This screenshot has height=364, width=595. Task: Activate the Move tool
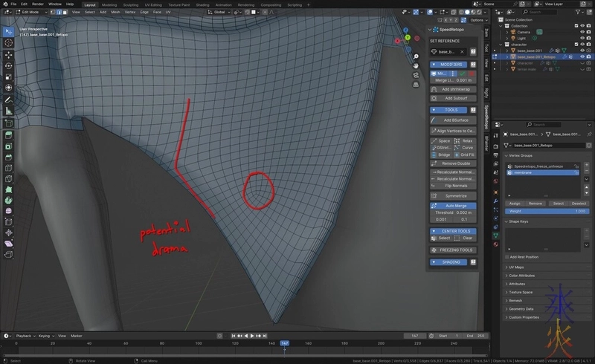8,54
